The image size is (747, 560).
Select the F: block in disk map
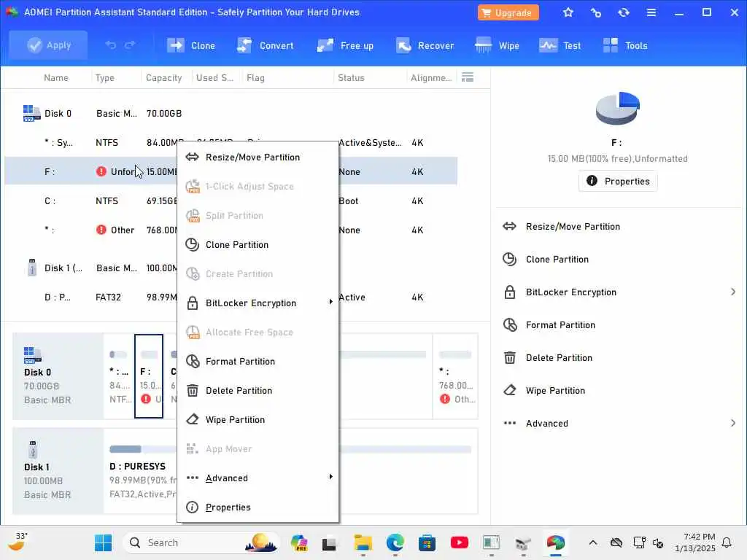coord(149,376)
